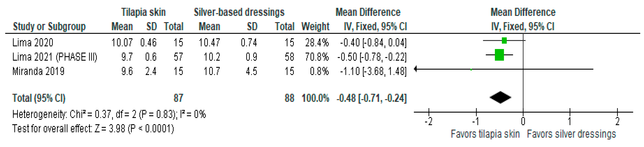Screen dimensions: 644x147
Task: Click the pooled estimate -0.48 [-0.71, -0.24]
Action: tap(372, 98)
